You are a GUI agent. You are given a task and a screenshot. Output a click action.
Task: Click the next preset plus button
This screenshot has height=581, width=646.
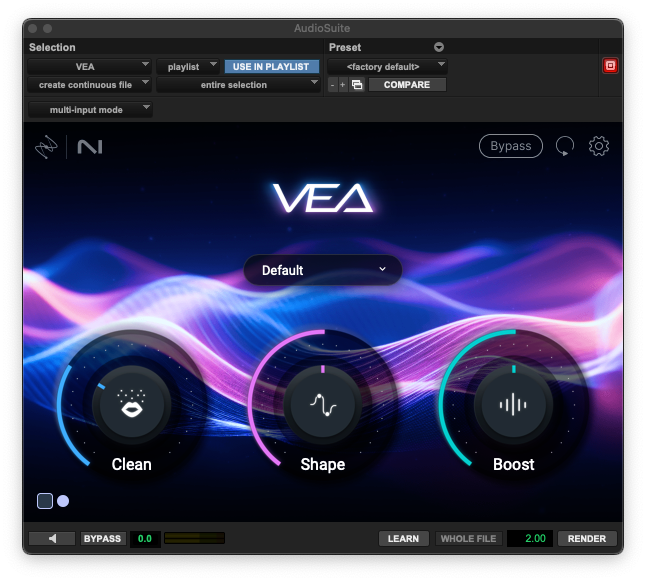pyautogui.click(x=343, y=85)
